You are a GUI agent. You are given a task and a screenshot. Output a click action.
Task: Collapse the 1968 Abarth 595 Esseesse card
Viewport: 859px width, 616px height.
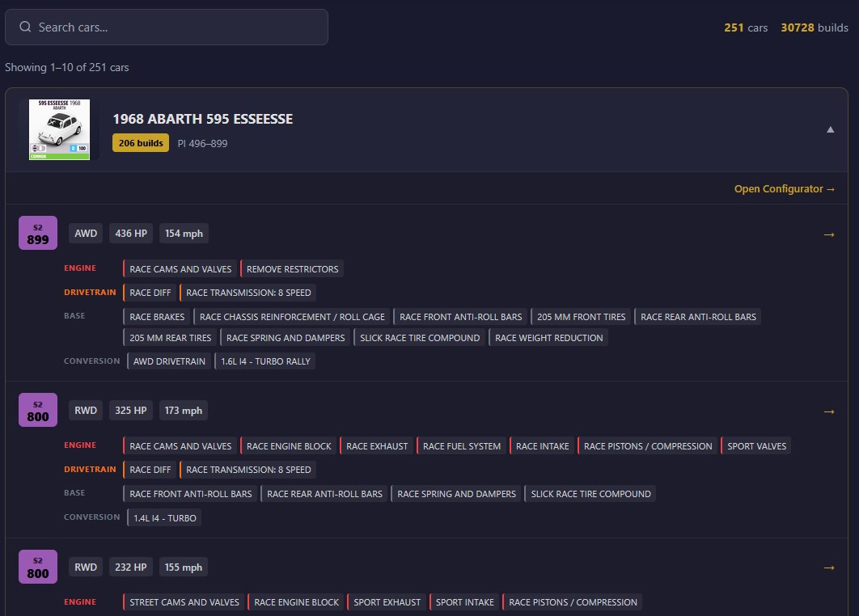830,129
